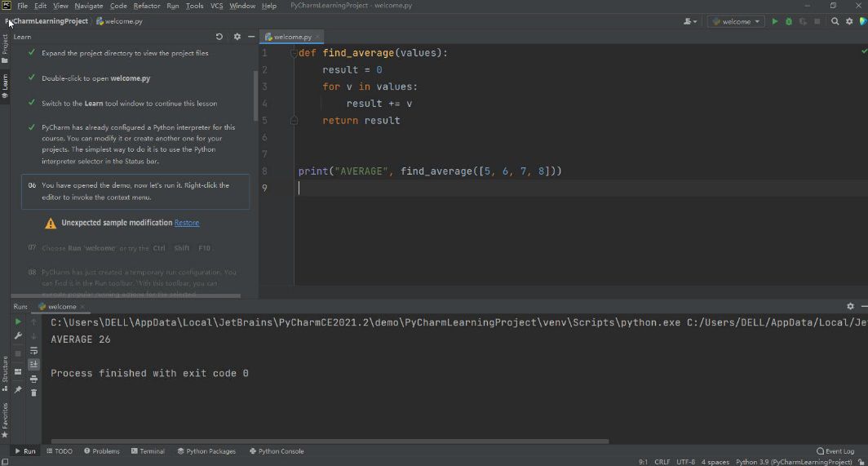868x466 pixels.
Task: Debug welcome using the bug icon
Action: [789, 21]
